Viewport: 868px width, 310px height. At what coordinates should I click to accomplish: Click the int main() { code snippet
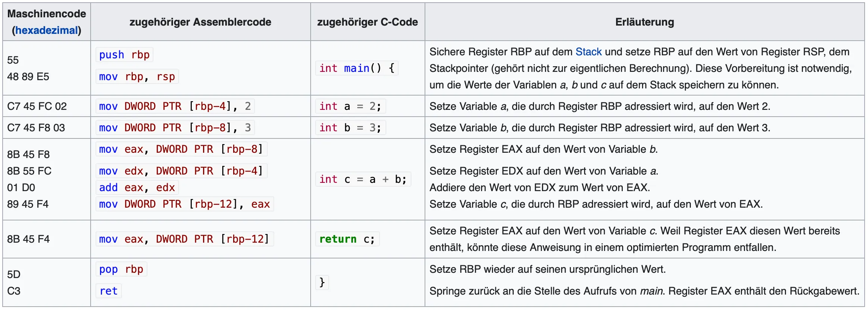(357, 68)
